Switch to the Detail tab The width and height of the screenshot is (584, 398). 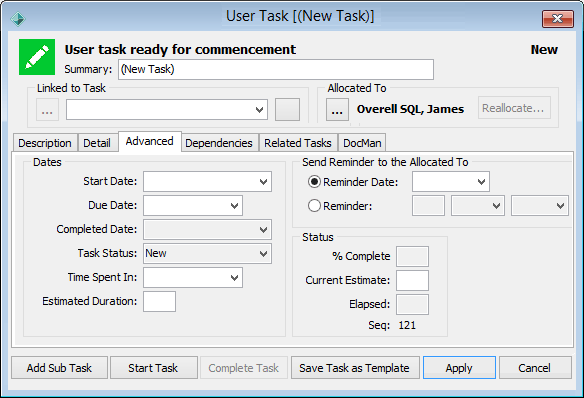pyautogui.click(x=97, y=143)
